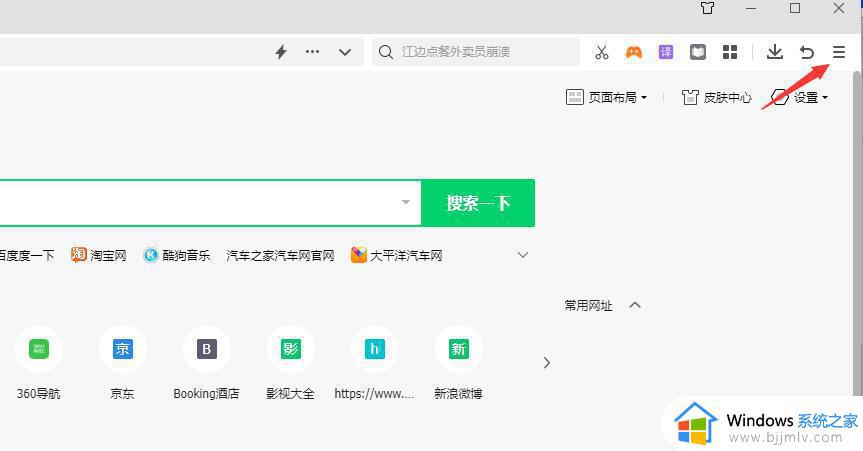The height and width of the screenshot is (451, 863).
Task: Click the skin shirt icon in title bar
Action: (x=708, y=8)
